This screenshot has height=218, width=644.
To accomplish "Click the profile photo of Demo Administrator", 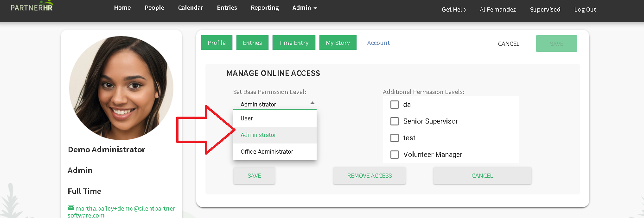I will click(x=121, y=88).
